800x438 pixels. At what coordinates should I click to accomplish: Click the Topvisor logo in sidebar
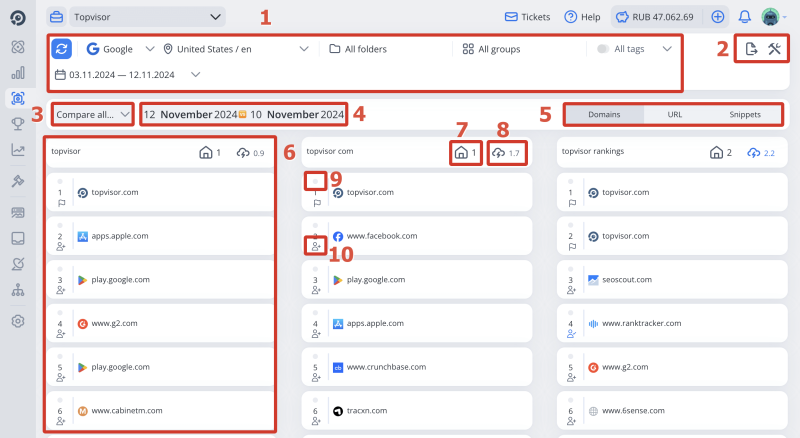pos(18,18)
